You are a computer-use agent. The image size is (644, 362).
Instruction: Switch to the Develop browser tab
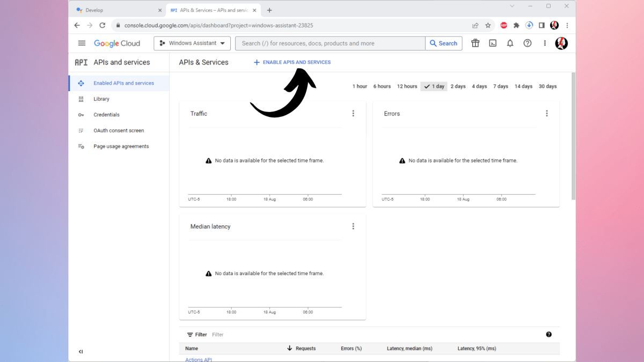coord(118,10)
